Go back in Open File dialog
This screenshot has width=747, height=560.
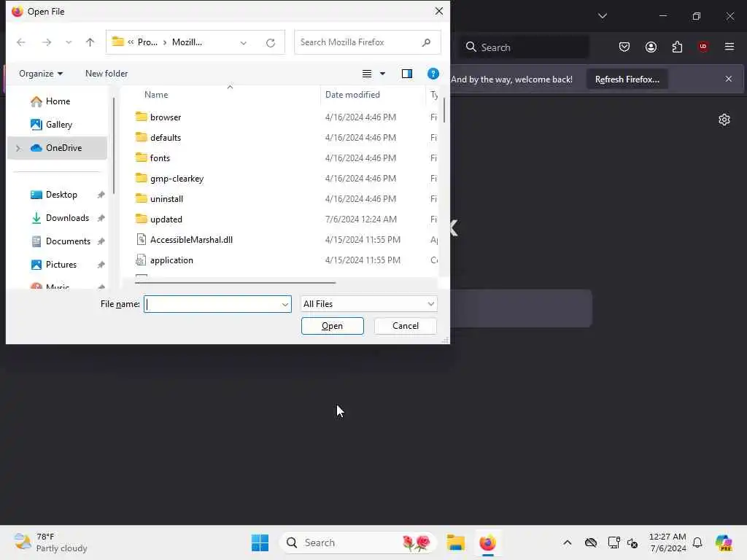tap(21, 42)
